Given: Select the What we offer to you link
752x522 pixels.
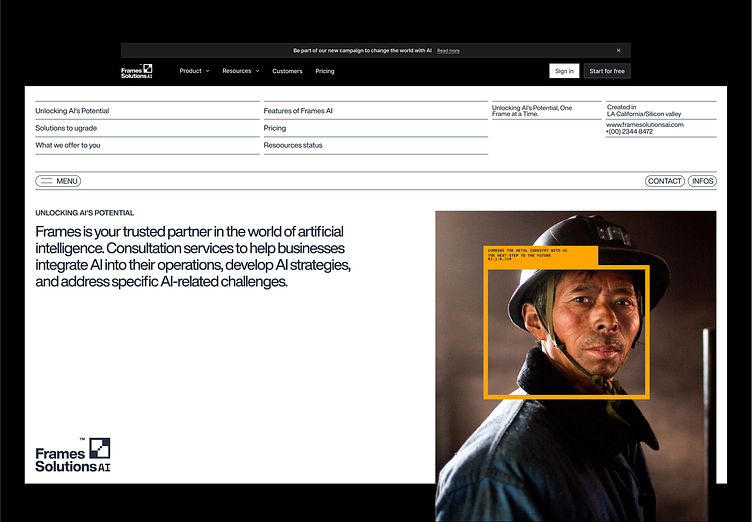Looking at the screenshot, I should tap(68, 145).
